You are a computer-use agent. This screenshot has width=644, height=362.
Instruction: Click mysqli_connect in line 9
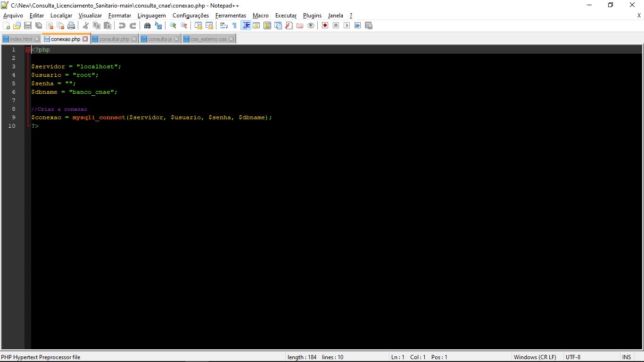pos(99,117)
